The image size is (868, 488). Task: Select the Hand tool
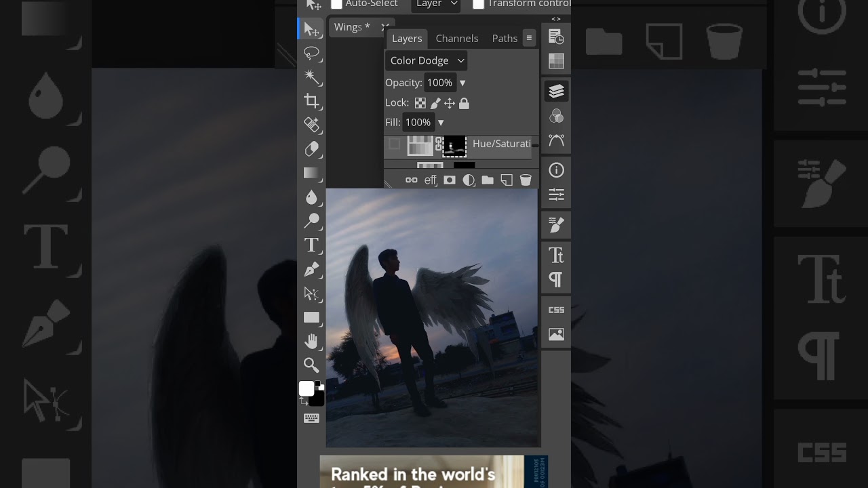312,341
